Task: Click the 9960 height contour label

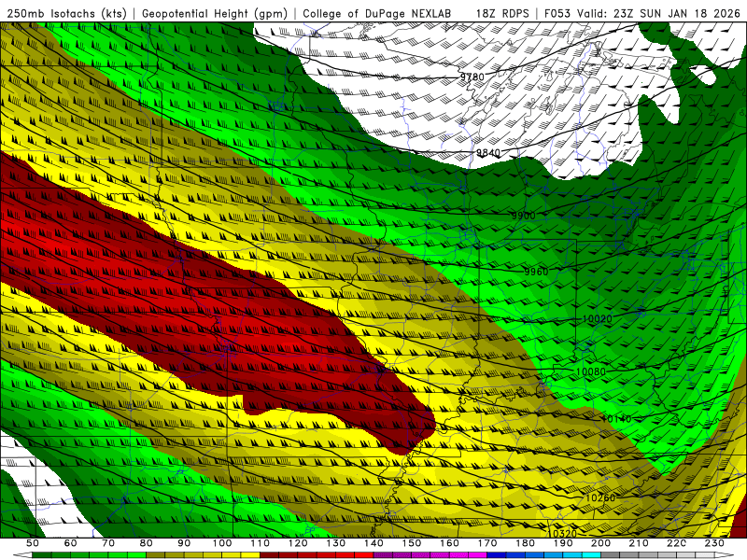Action: click(x=536, y=272)
